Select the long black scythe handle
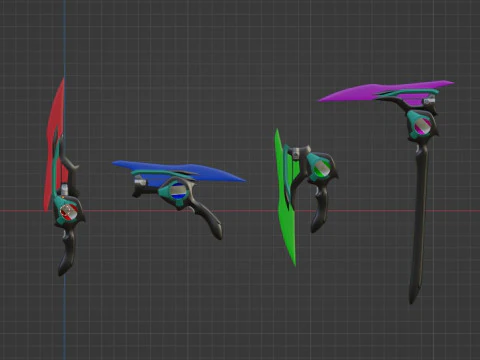 point(419,223)
